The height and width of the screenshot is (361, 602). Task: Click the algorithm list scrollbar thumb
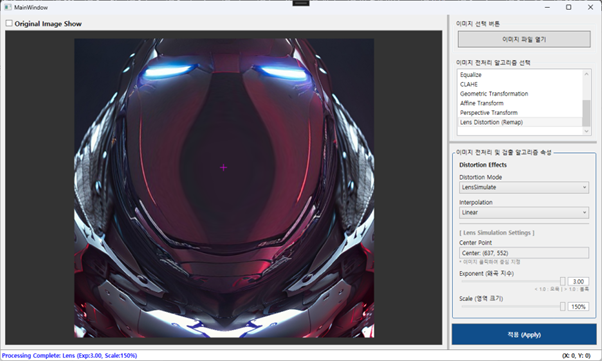pyautogui.click(x=586, y=113)
